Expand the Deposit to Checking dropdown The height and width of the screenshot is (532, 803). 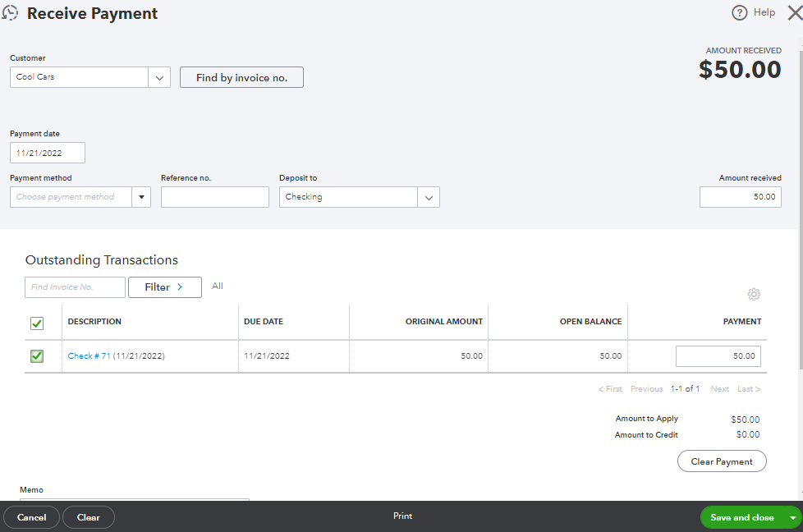pos(429,197)
